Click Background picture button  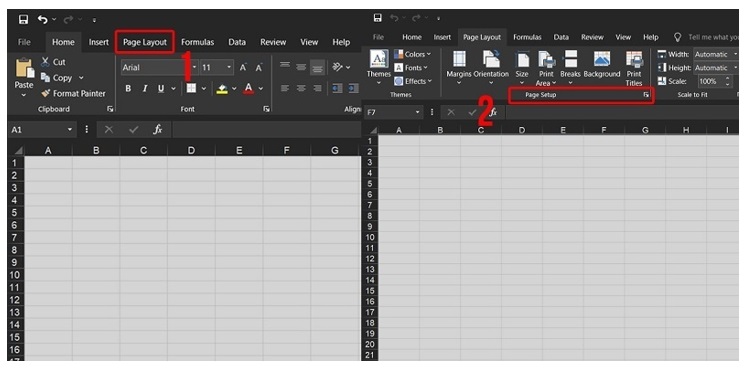(x=602, y=65)
